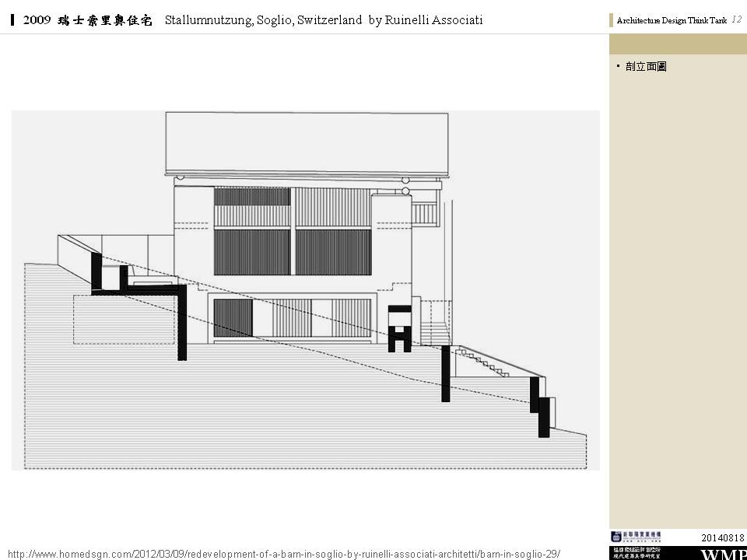Click the lowest black wall section at right
The height and width of the screenshot is (560, 747).
(x=544, y=416)
